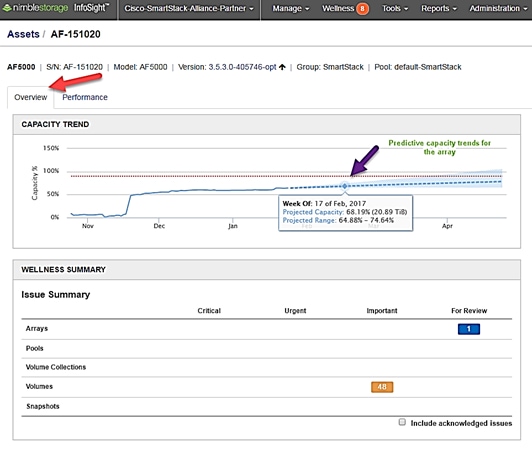
Task: Click the Urgent column header
Action: tap(295, 311)
